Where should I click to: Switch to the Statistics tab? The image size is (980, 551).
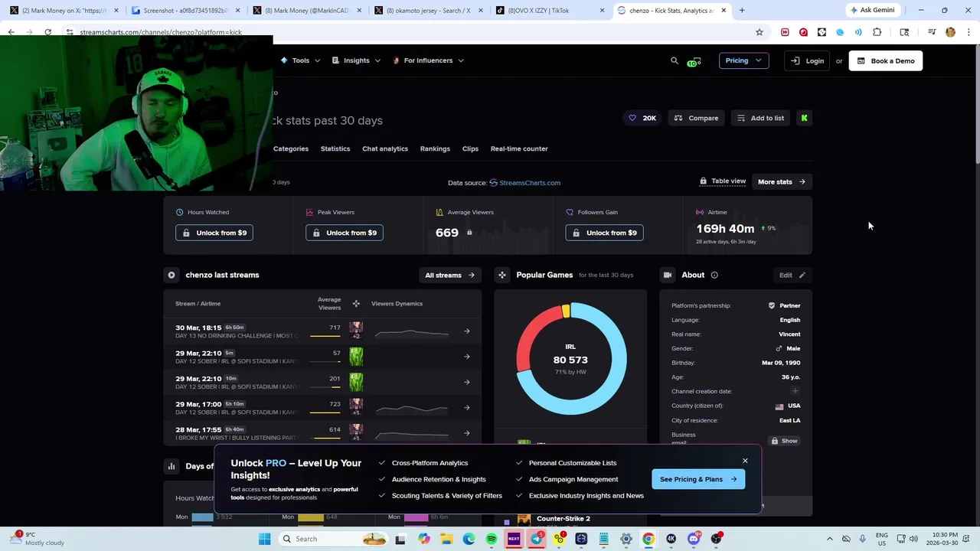point(335,148)
